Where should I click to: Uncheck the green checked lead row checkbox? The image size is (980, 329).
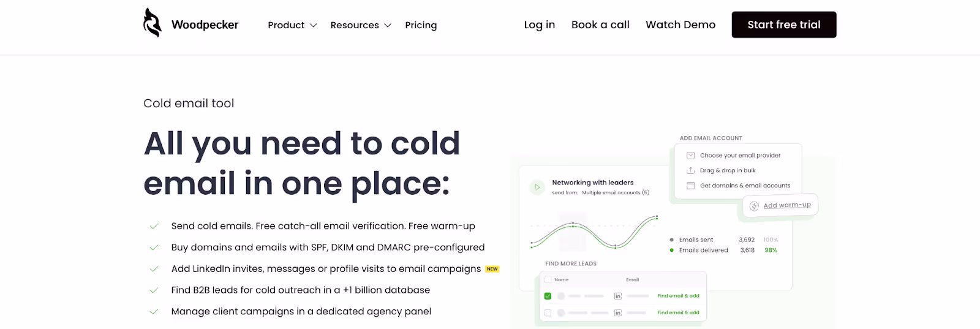pyautogui.click(x=548, y=296)
